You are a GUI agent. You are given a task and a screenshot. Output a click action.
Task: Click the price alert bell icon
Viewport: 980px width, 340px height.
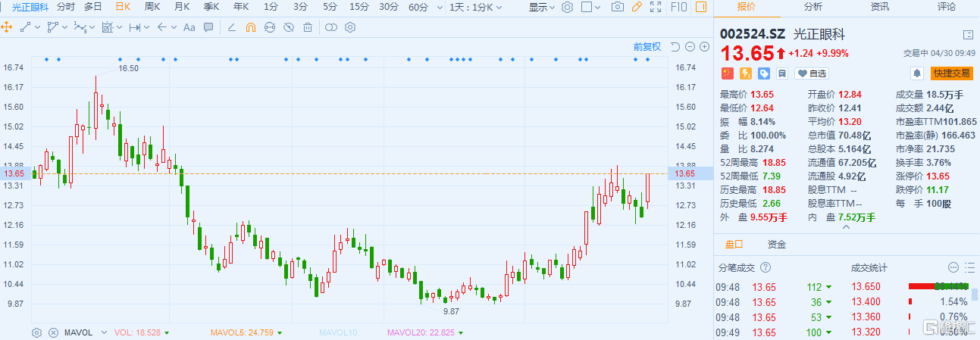click(917, 73)
